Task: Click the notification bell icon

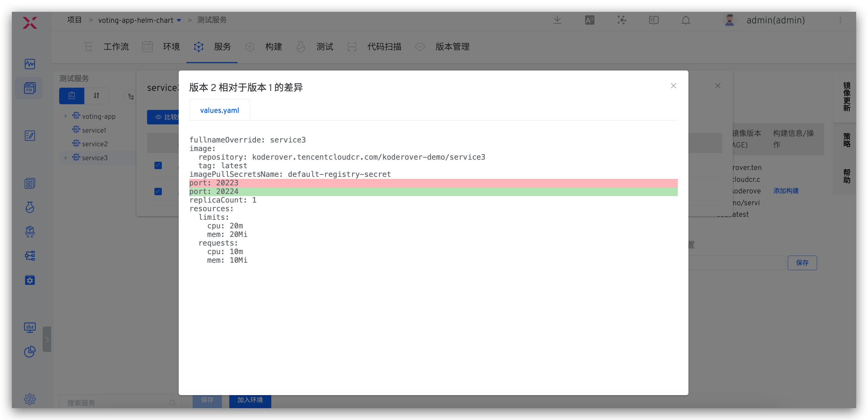Action: coord(685,20)
